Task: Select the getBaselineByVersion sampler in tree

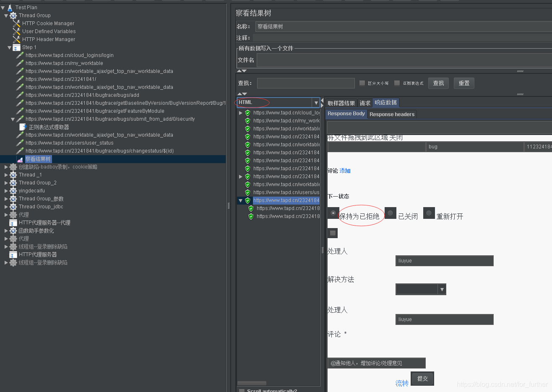Action: (125, 103)
